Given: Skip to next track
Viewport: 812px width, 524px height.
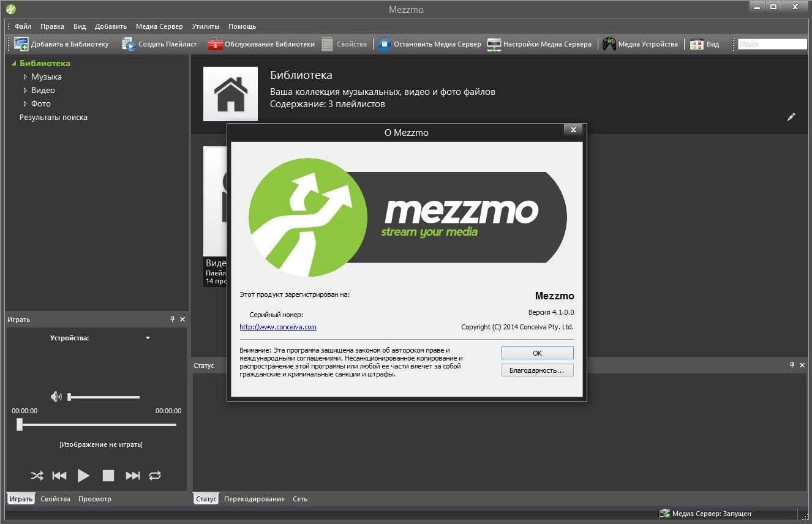Looking at the screenshot, I should point(132,476).
